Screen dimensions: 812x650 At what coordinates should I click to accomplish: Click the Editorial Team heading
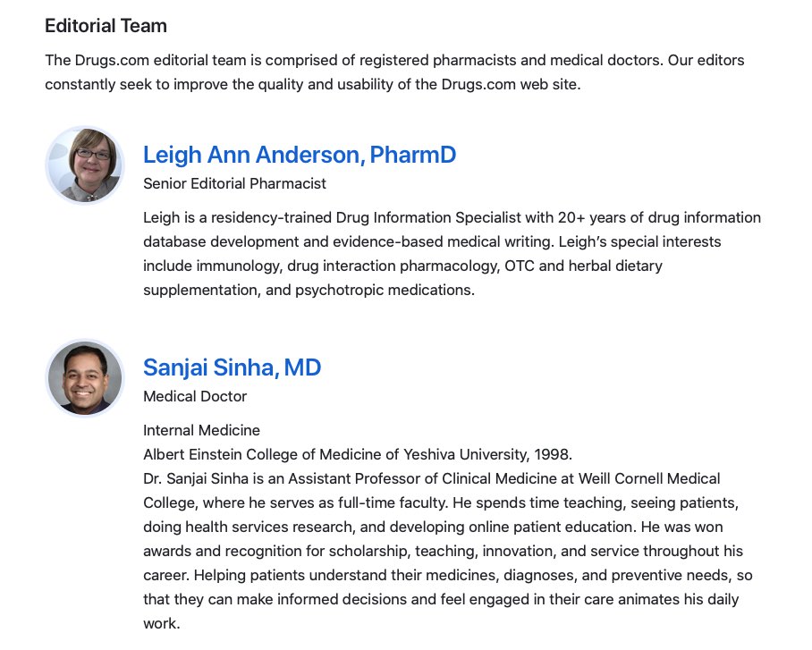106,26
